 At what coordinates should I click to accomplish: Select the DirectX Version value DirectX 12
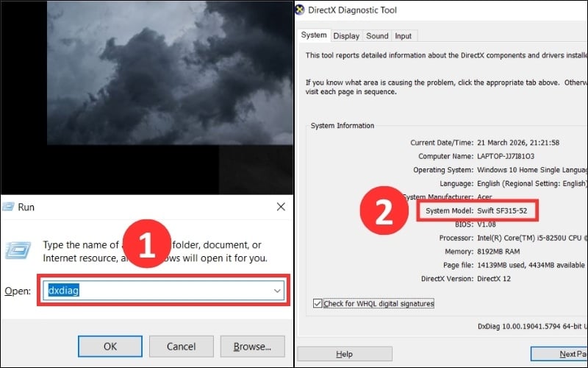[494, 279]
